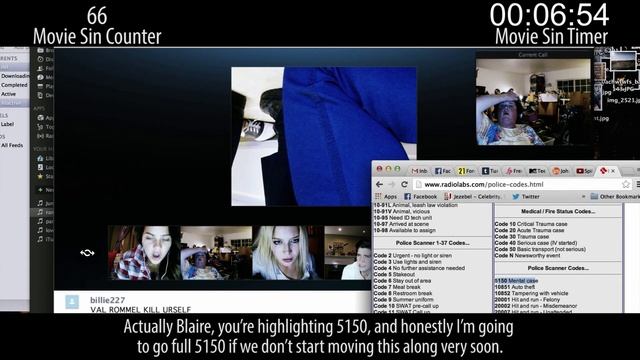Click the Spotify New Playlist plus icon

coord(40,190)
